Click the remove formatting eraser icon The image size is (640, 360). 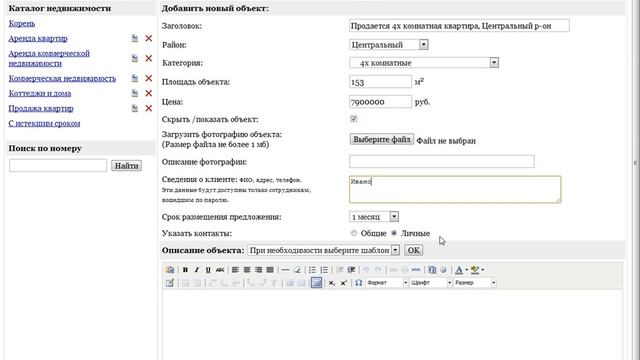tap(297, 270)
